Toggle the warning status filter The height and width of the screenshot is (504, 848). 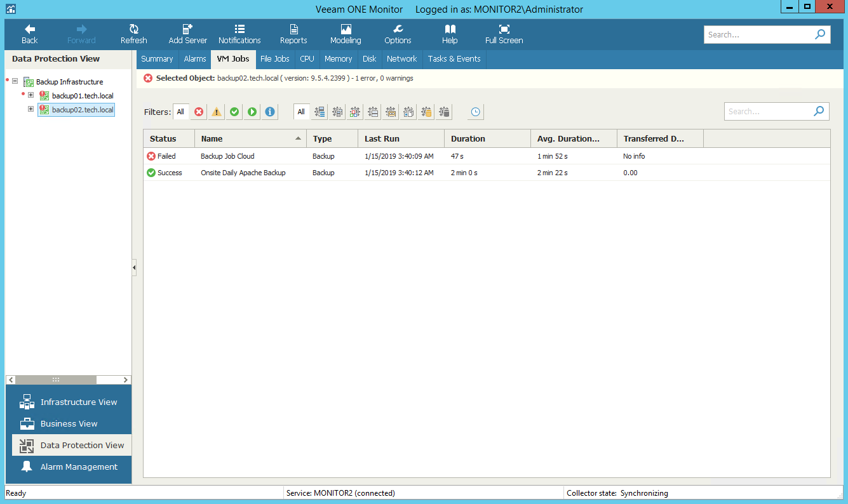point(217,112)
